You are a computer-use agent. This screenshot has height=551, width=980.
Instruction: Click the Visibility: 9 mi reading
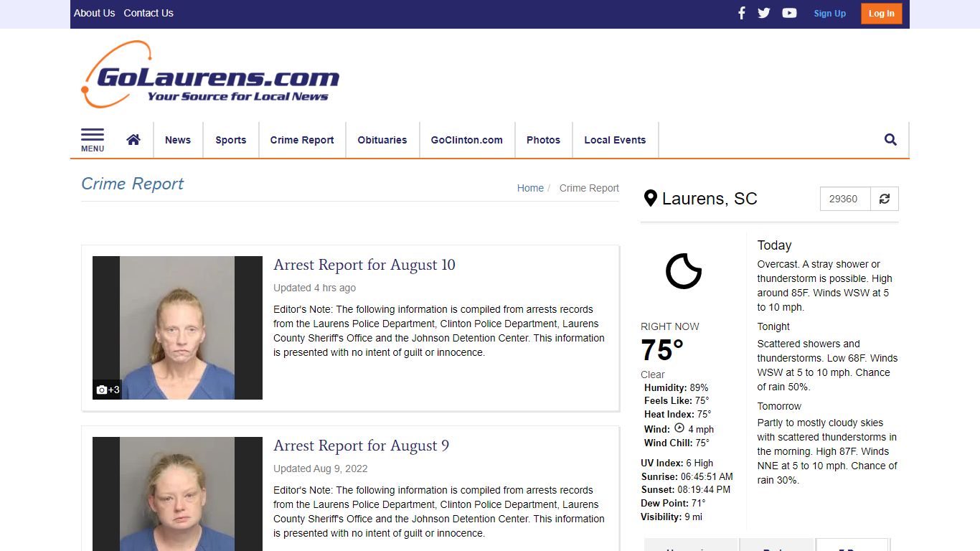point(672,517)
